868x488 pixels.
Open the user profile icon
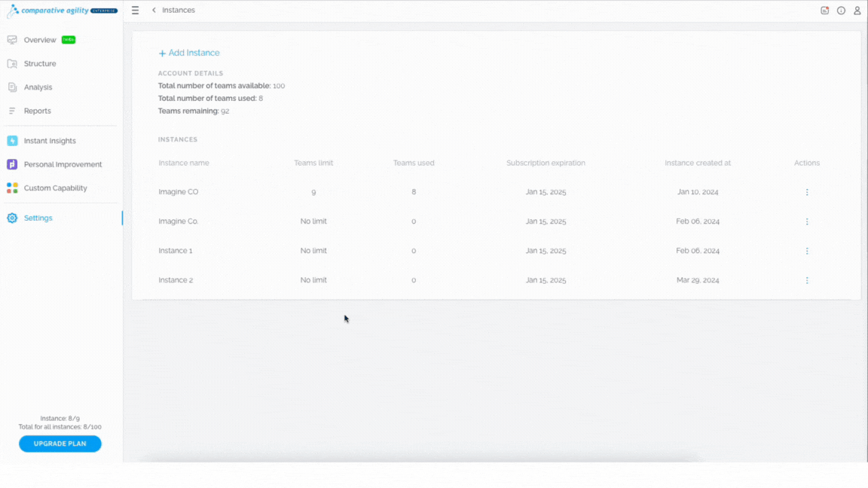[x=857, y=11]
